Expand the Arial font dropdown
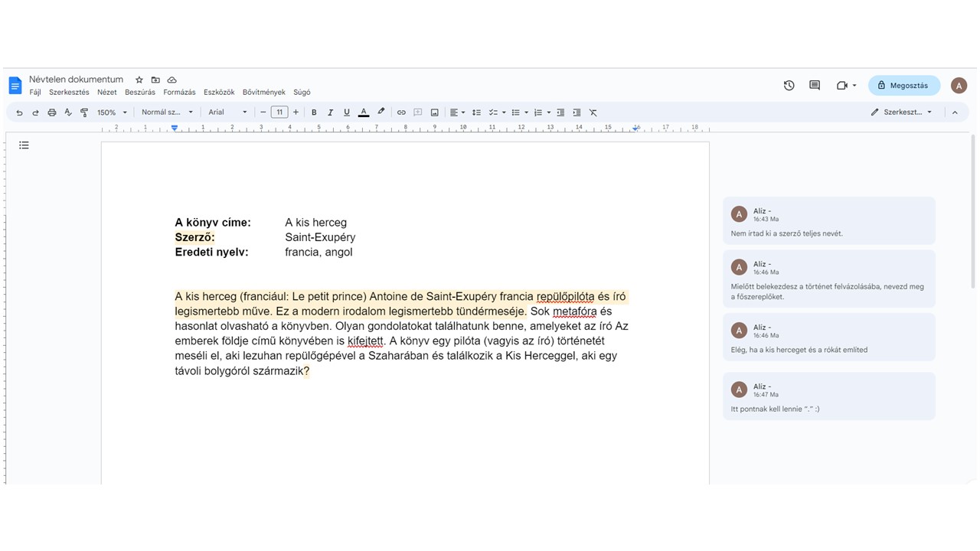980x551 pixels. [227, 112]
